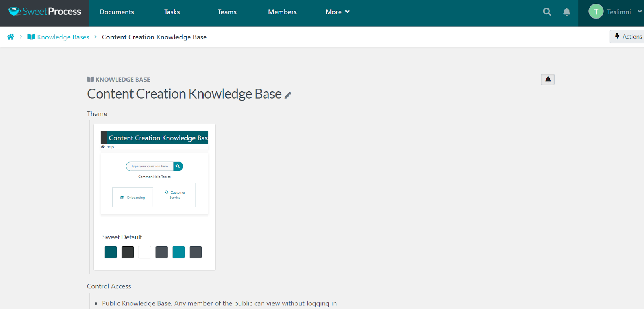Expand the More menu
Viewport: 644px width, 309px height.
(x=337, y=12)
